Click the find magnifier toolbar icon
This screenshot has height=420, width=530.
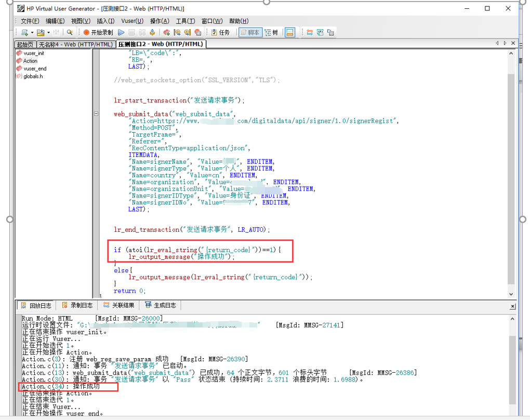pos(70,32)
